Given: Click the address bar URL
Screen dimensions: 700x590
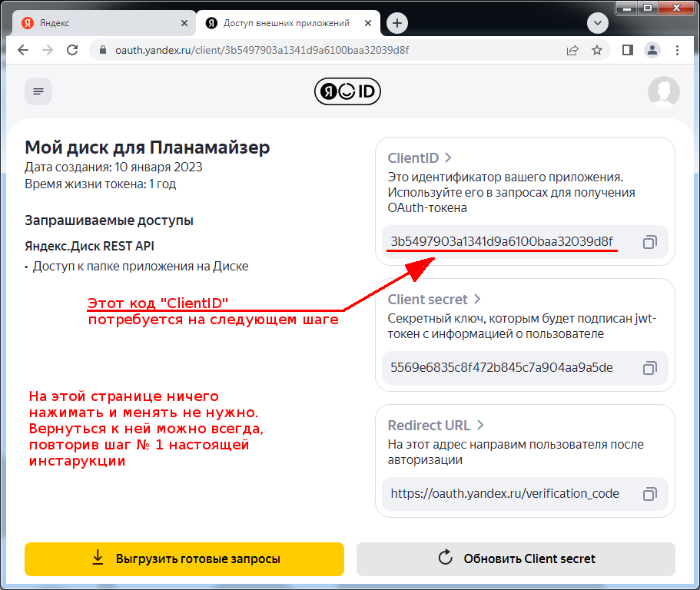Looking at the screenshot, I should click(x=262, y=50).
